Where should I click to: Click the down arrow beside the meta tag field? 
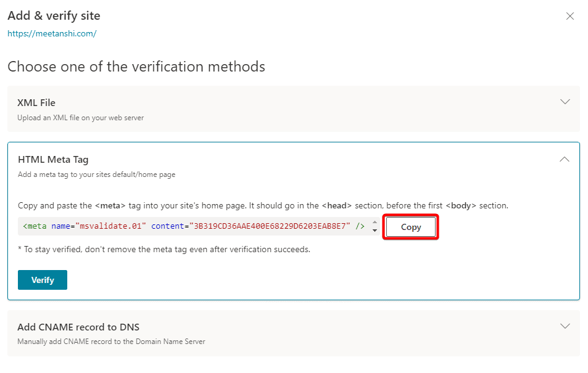coord(375,231)
